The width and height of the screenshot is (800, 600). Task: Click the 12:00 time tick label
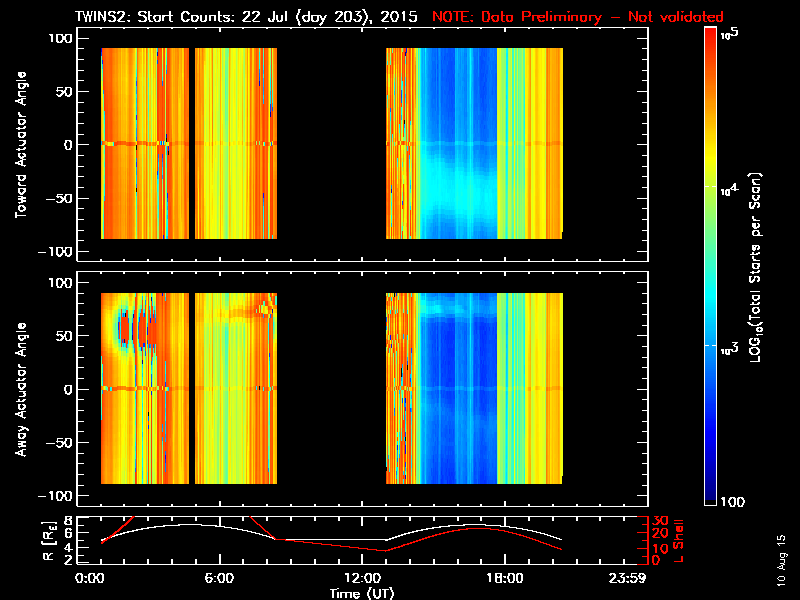click(x=360, y=578)
